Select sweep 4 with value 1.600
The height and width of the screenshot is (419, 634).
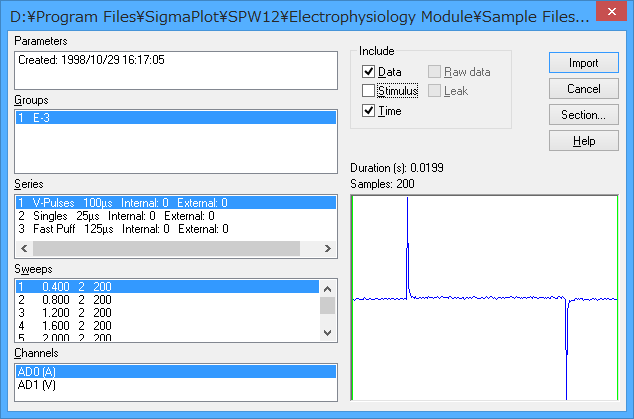tap(167, 326)
